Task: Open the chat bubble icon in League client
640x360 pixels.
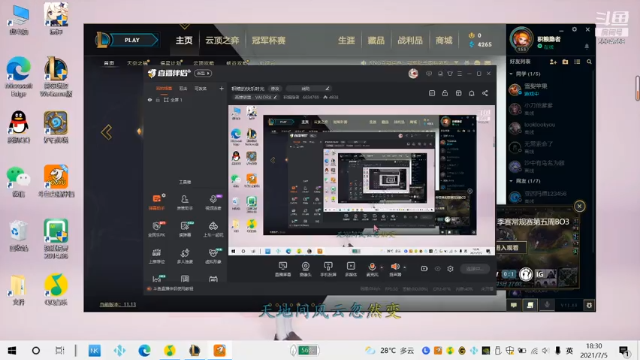Action: click(514, 305)
